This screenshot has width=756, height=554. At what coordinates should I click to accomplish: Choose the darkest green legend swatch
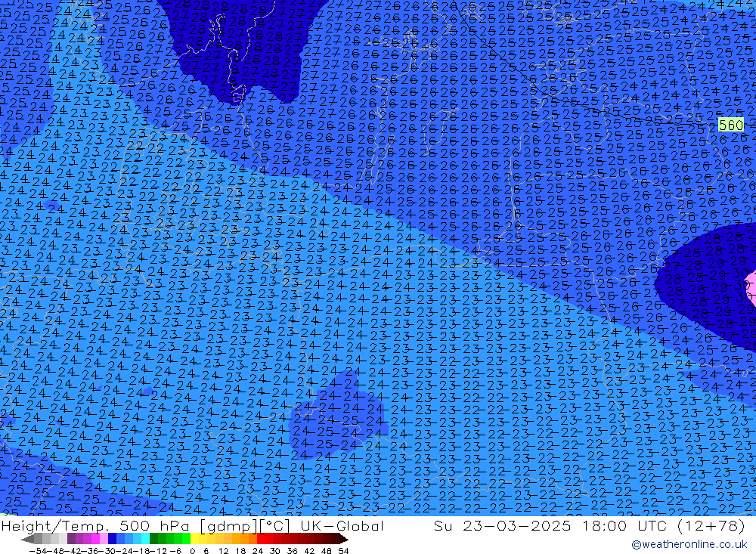click(153, 539)
